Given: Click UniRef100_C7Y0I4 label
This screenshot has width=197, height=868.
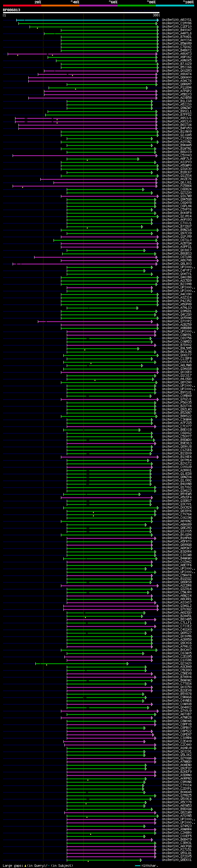Looking at the screenshot, I should (176, 785).
